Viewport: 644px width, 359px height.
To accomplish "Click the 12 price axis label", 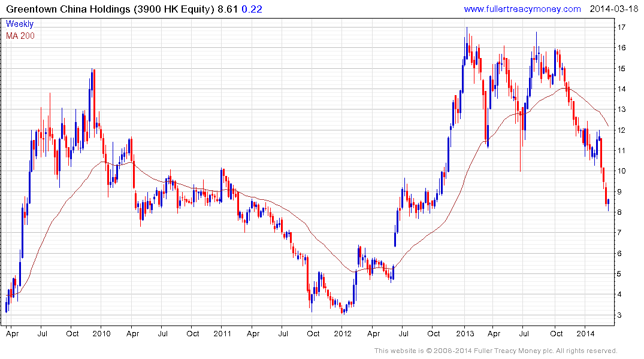I will [x=621, y=130].
